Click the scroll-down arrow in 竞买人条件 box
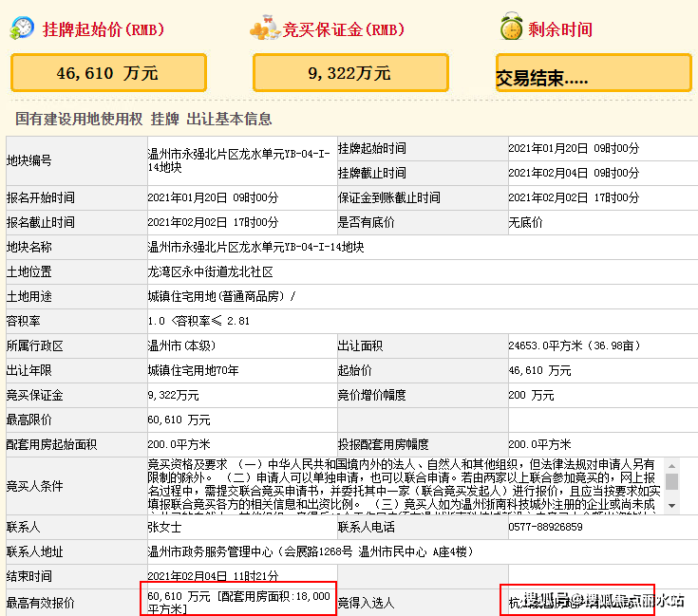The height and width of the screenshot is (616, 698). [x=671, y=506]
